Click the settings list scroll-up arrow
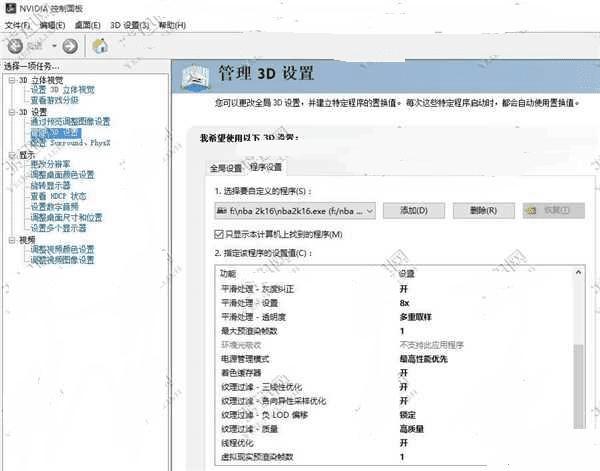The width and height of the screenshot is (600, 471). point(579,272)
